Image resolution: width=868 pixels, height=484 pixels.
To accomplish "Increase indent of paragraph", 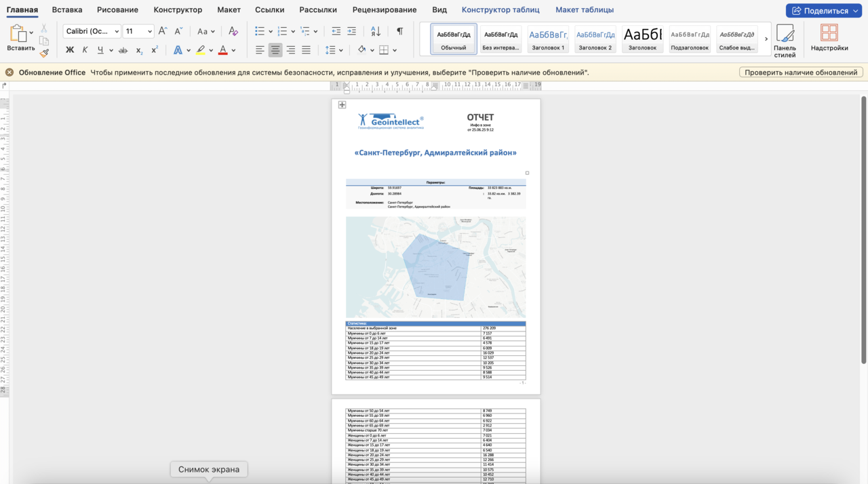I will 351,31.
